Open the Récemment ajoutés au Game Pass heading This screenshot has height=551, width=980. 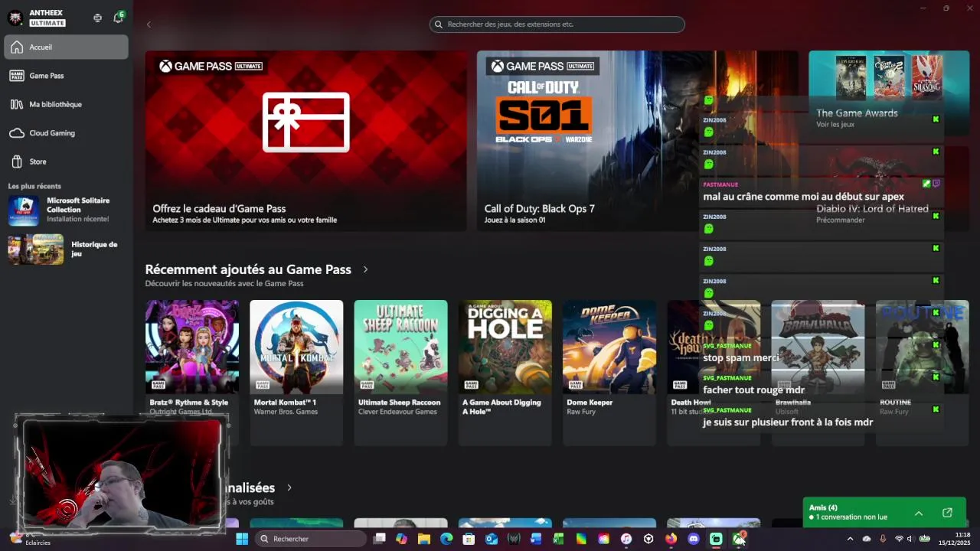248,269
